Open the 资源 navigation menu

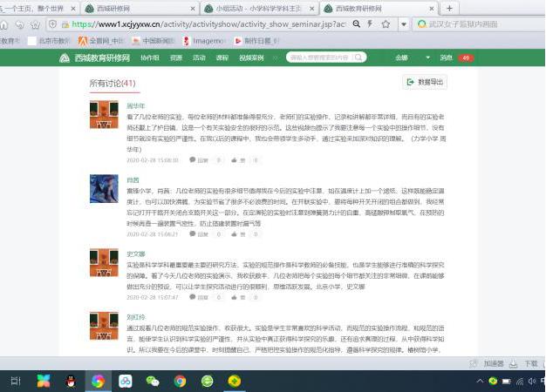pyautogui.click(x=176, y=57)
